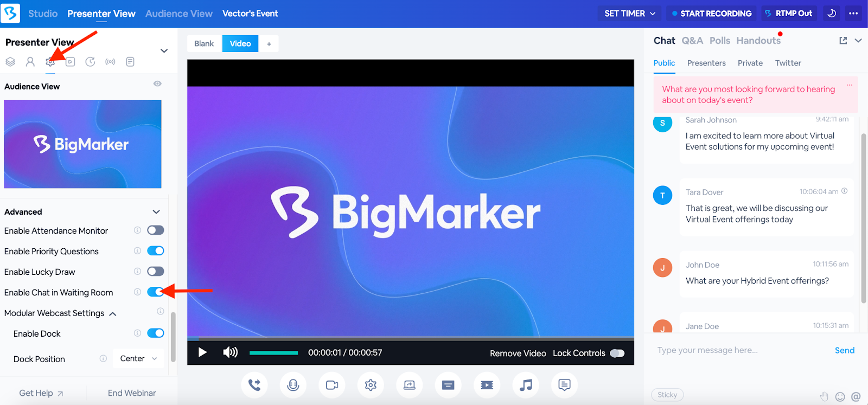Open the clock history icon in sidebar toolbar
This screenshot has width=868, height=405.
(90, 62)
